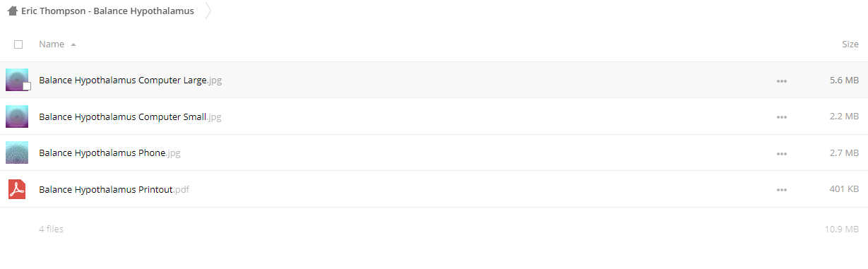Open the Eric Thompson - Balance Hypothalamus breadcrumb
Image resolution: width=868 pixels, height=269 pixels.
click(107, 11)
